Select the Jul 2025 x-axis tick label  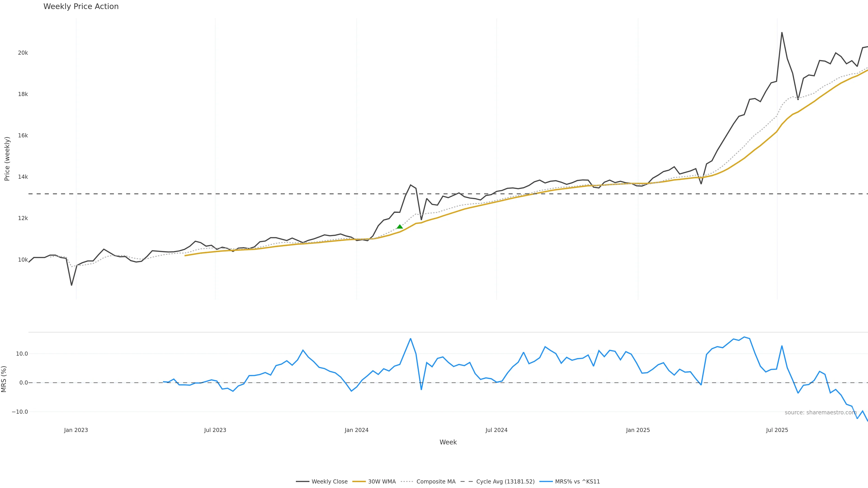pyautogui.click(x=777, y=430)
